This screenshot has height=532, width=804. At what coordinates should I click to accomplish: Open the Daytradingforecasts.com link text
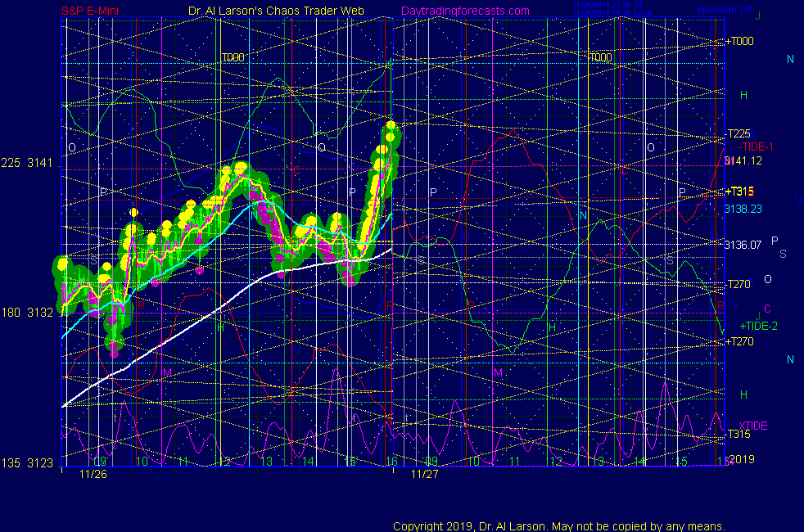coord(465,11)
